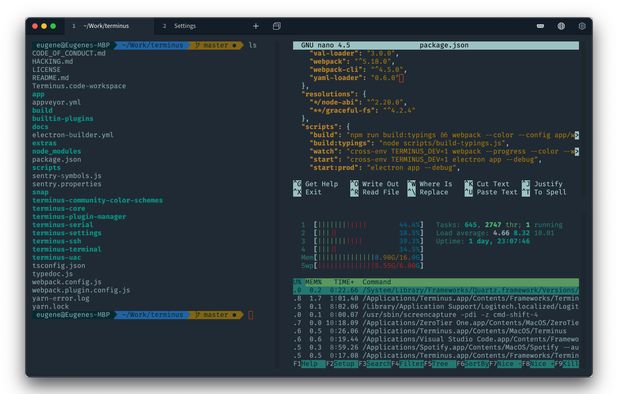Click htop F7 Nice minus button
618x394 pixels.
505,364
